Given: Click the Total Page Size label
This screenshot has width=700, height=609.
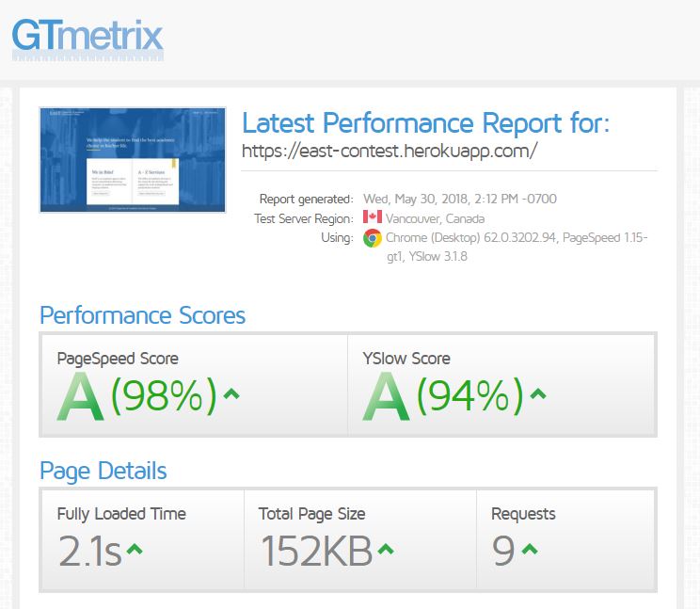Looking at the screenshot, I should (311, 514).
